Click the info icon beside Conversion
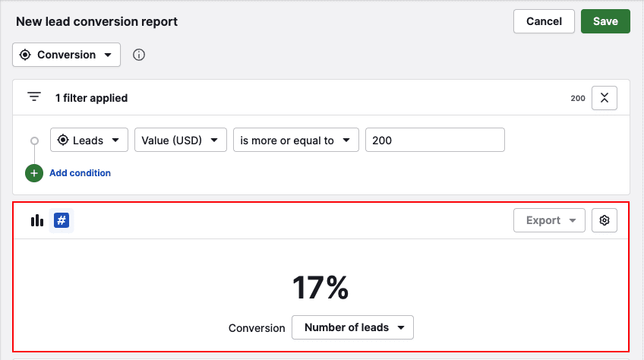 click(139, 55)
